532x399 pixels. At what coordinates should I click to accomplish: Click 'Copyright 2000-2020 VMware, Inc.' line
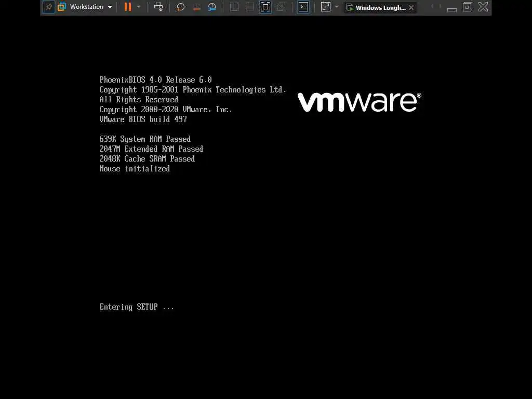tap(166, 109)
